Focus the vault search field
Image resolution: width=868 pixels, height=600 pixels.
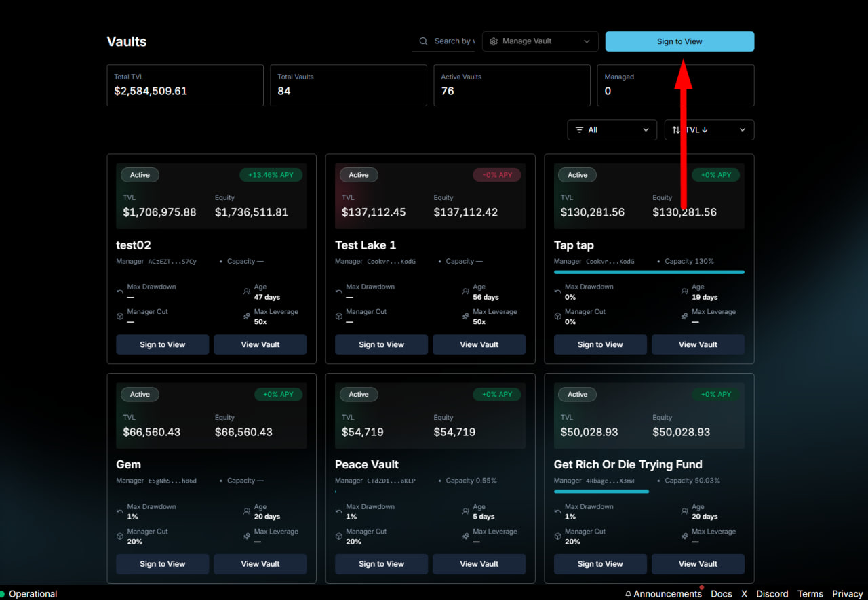coord(445,41)
